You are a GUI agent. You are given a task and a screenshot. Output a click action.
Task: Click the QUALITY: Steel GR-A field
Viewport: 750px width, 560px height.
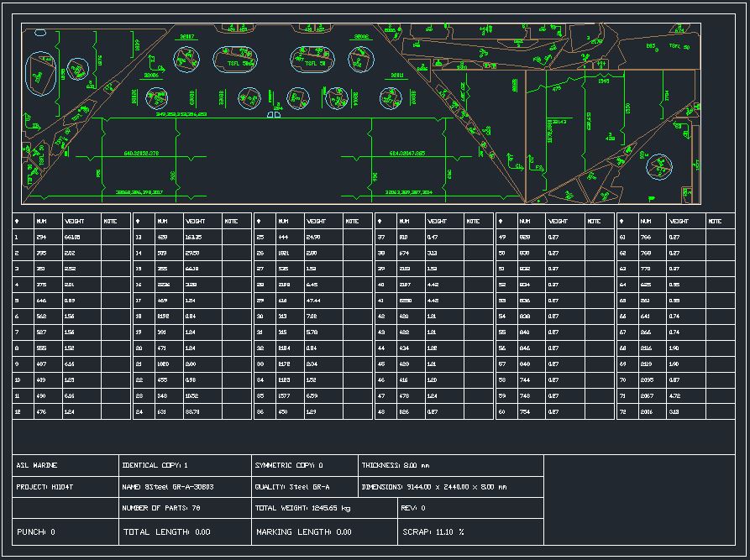coord(292,487)
